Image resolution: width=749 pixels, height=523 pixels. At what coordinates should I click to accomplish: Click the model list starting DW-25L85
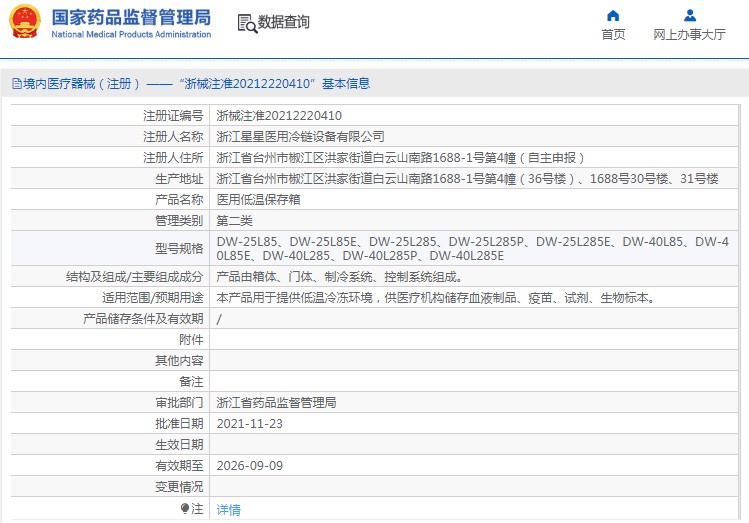click(x=473, y=249)
